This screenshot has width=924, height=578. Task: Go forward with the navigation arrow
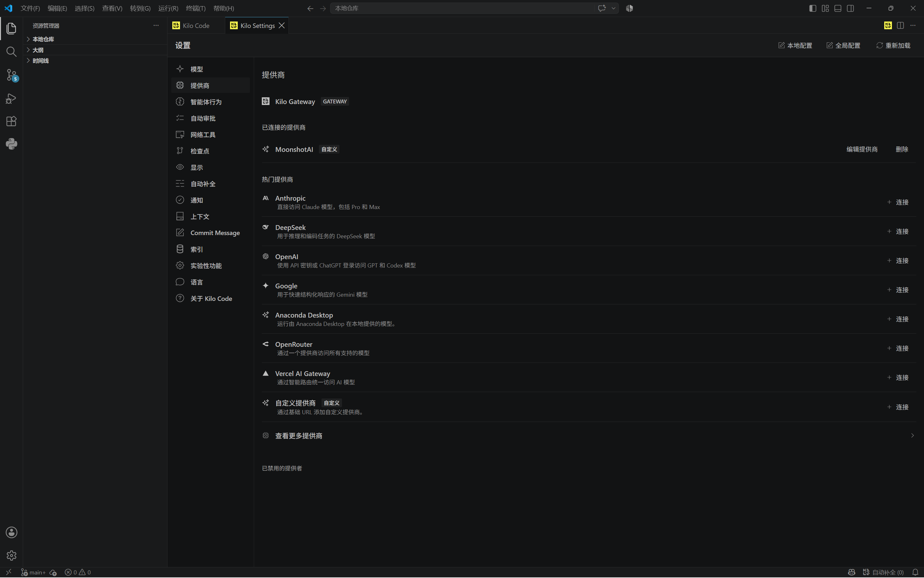tap(323, 8)
